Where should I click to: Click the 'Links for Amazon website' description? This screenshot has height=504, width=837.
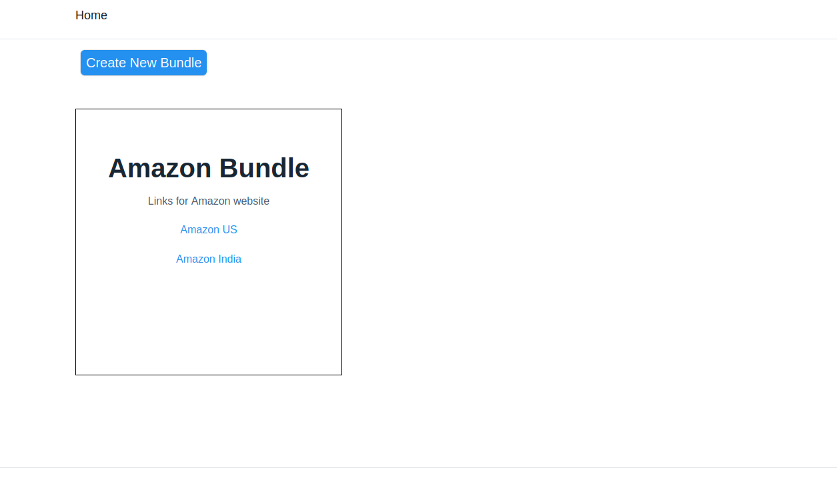tap(209, 201)
